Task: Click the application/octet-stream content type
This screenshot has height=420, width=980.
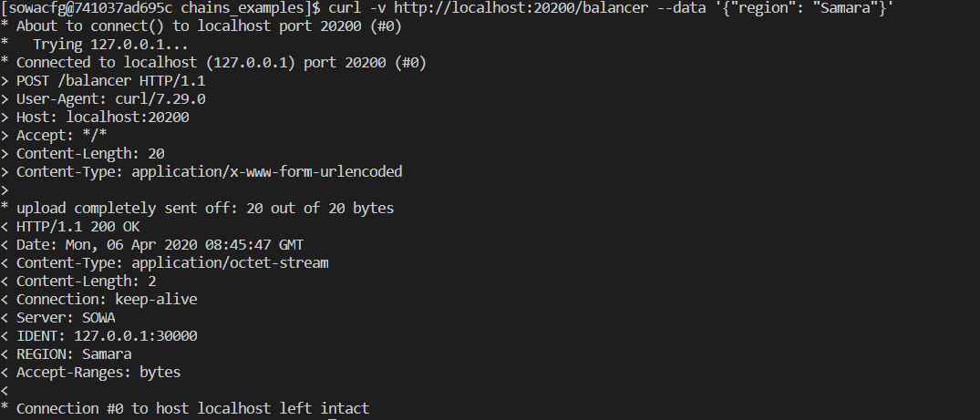Action: pyautogui.click(x=230, y=263)
